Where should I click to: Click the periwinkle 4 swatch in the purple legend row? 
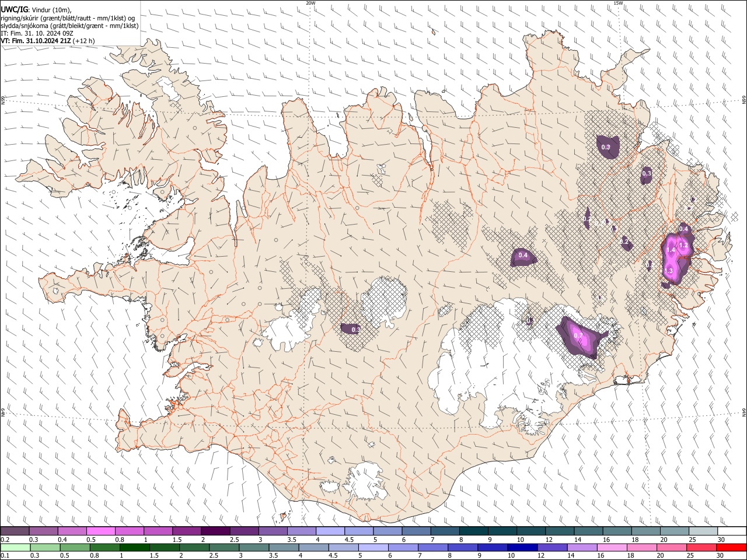(x=330, y=531)
